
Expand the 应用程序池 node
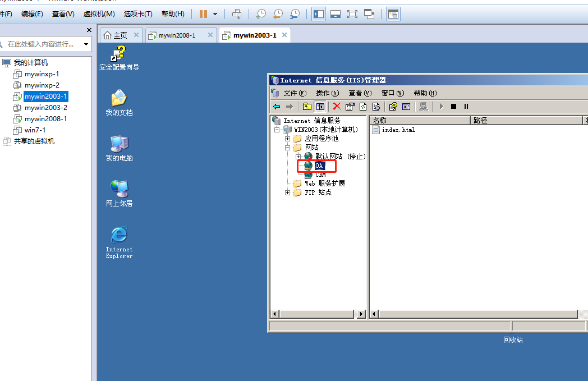point(287,139)
